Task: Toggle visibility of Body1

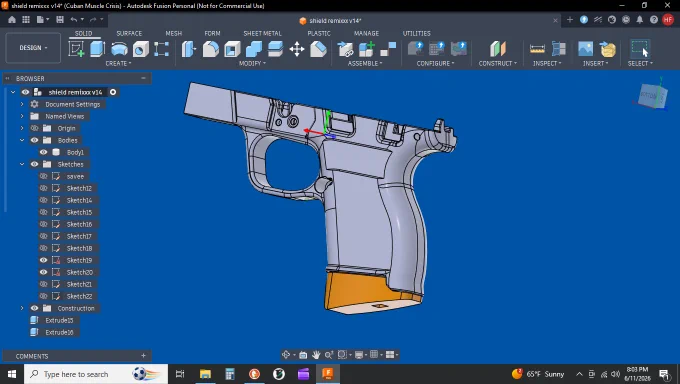Action: (43, 152)
